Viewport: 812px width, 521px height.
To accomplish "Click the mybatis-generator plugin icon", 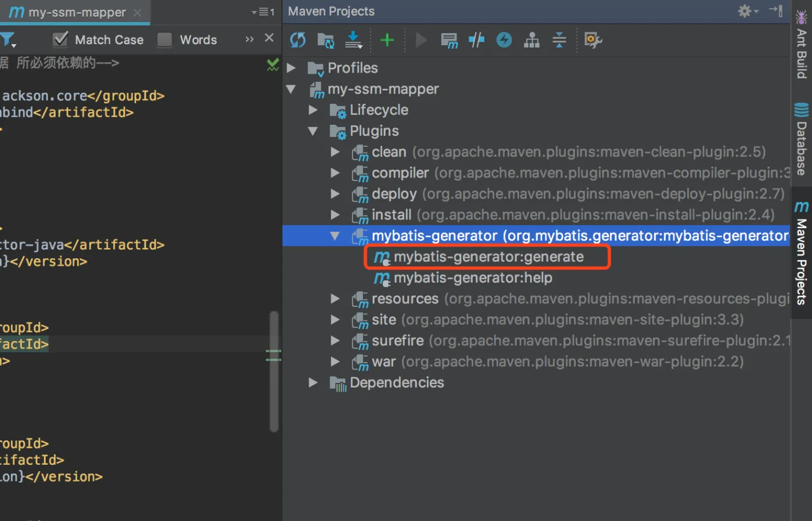I will coord(360,236).
